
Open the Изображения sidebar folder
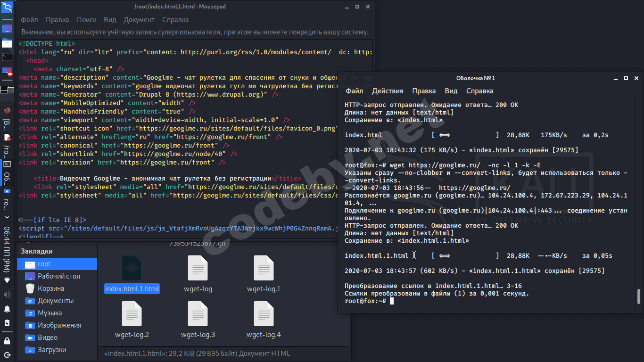coord(57,325)
